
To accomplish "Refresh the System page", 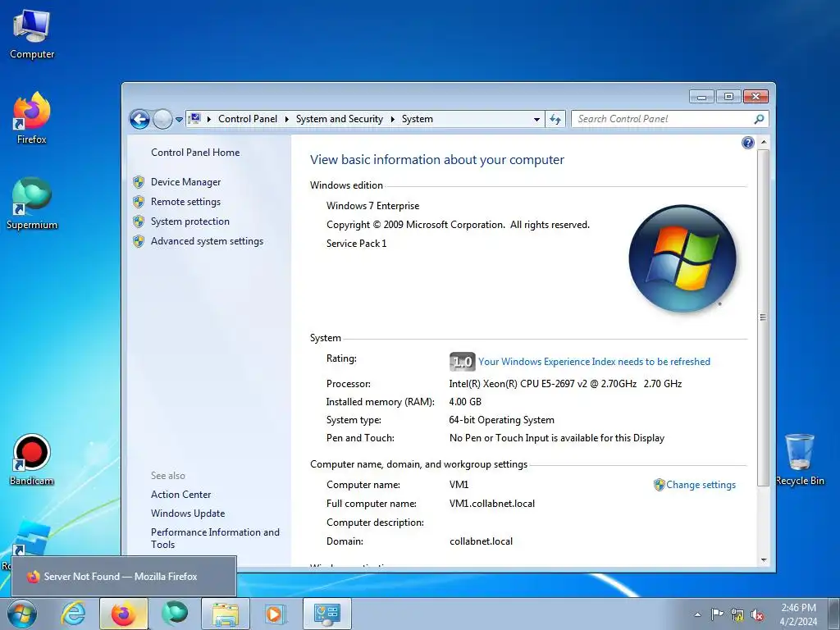I will (x=555, y=120).
